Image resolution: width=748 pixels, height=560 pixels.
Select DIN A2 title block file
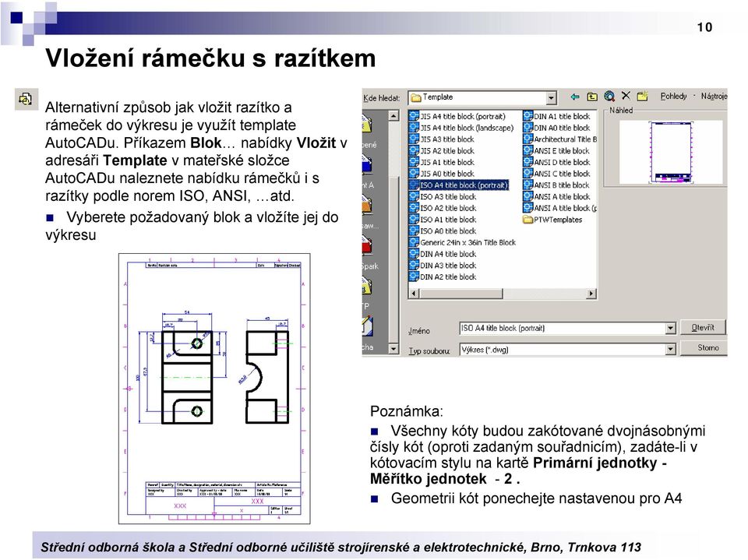[443, 276]
